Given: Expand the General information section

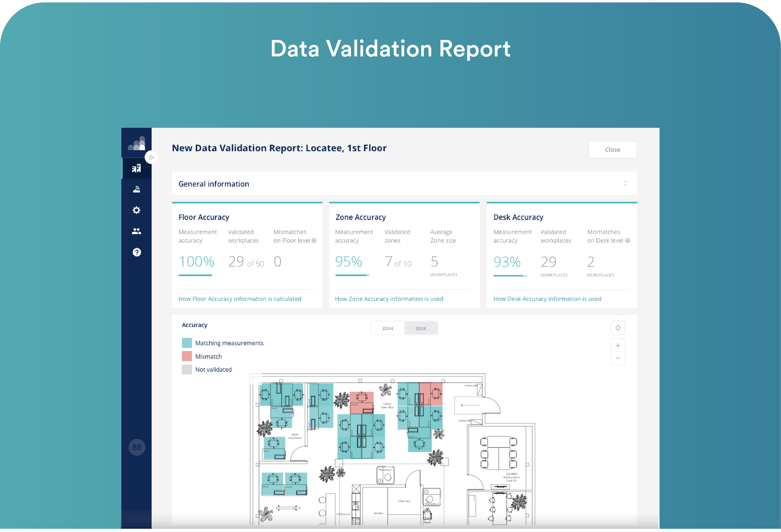Looking at the screenshot, I should click(625, 184).
